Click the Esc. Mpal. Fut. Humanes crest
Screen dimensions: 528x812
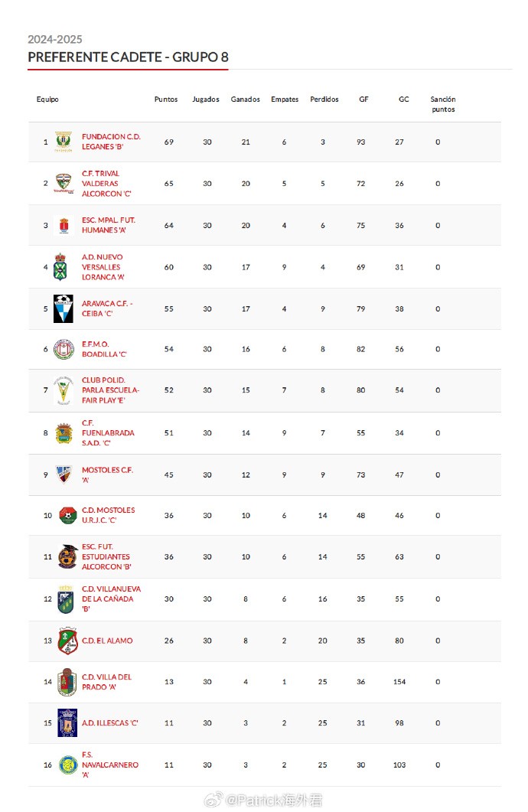pos(64,225)
